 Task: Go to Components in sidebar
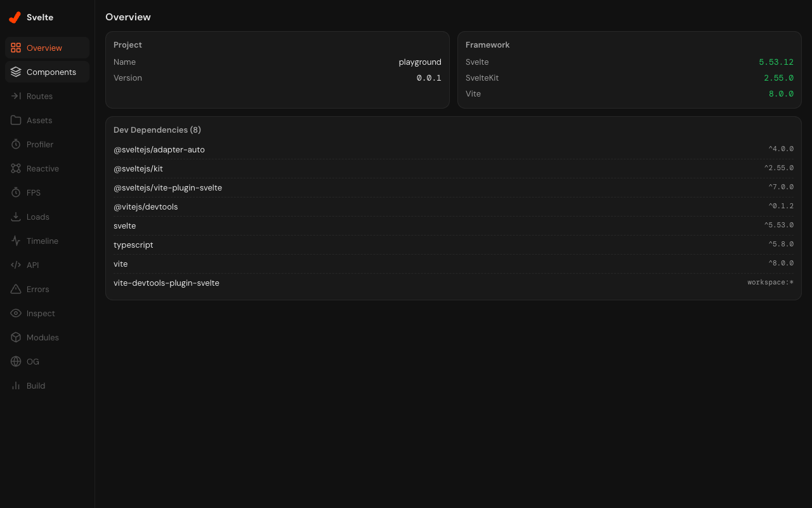pyautogui.click(x=51, y=72)
